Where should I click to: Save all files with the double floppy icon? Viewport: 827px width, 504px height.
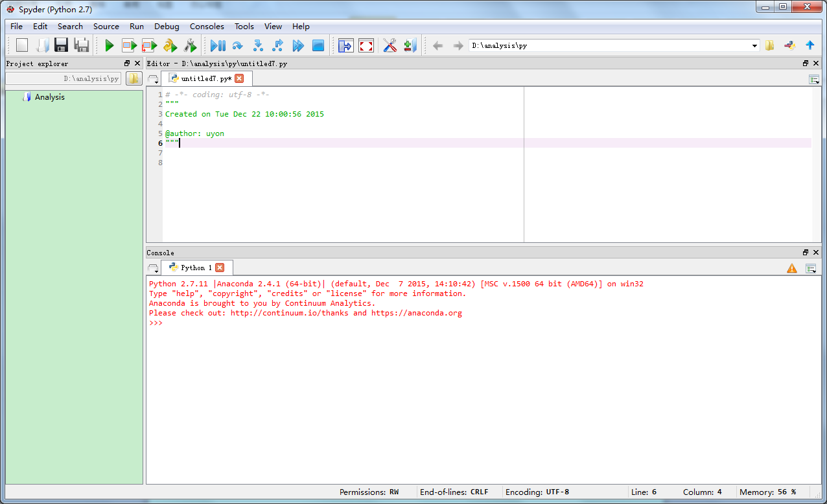point(82,45)
